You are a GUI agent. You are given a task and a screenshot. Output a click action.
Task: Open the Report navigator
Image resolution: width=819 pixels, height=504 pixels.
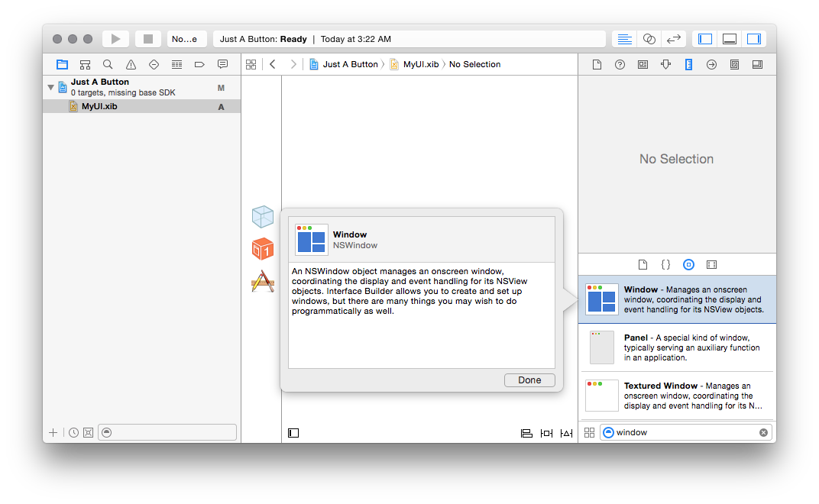click(222, 64)
